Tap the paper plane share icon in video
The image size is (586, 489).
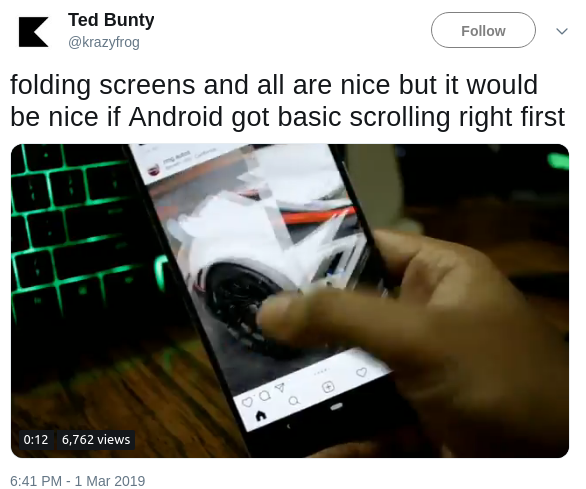pos(280,387)
